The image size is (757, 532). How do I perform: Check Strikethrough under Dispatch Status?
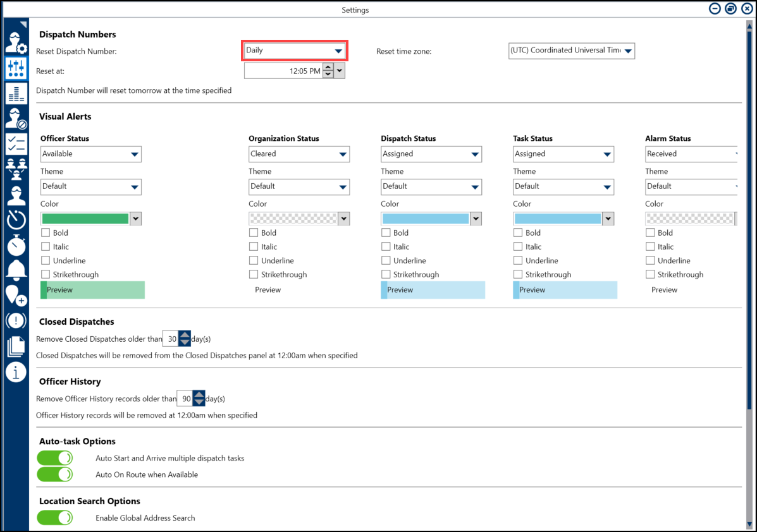pyautogui.click(x=386, y=274)
